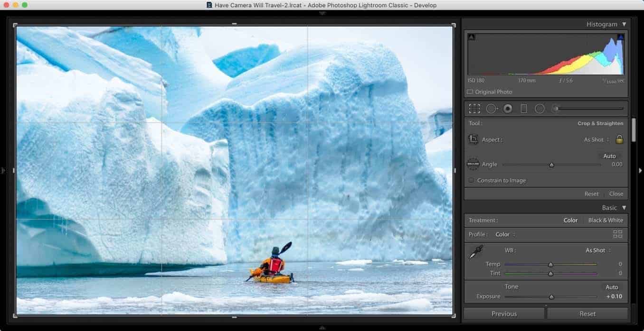Reset the crop settings
This screenshot has width=644, height=331.
[x=591, y=194]
